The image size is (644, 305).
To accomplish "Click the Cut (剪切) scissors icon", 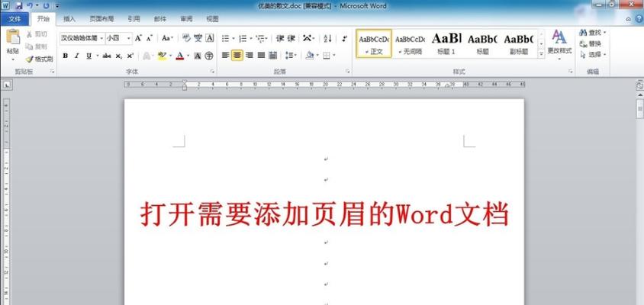I will (x=29, y=34).
